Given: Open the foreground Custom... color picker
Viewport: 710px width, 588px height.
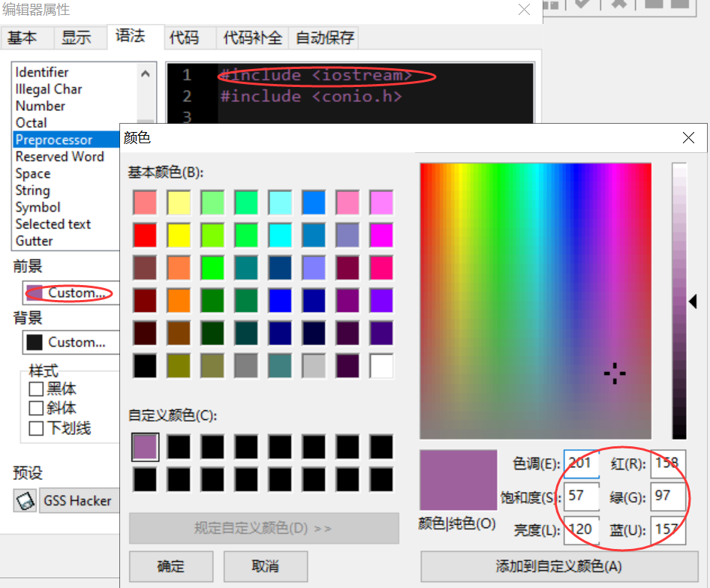Looking at the screenshot, I should [70, 292].
